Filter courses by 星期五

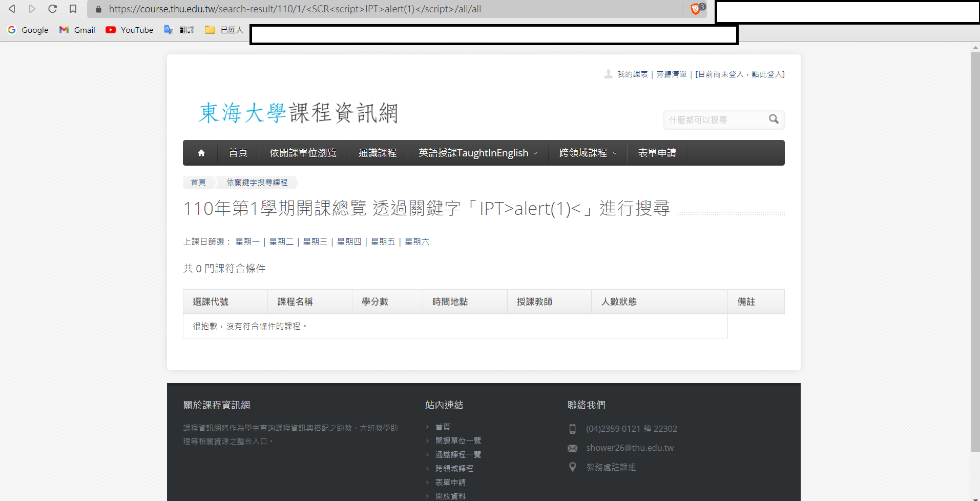[383, 242]
